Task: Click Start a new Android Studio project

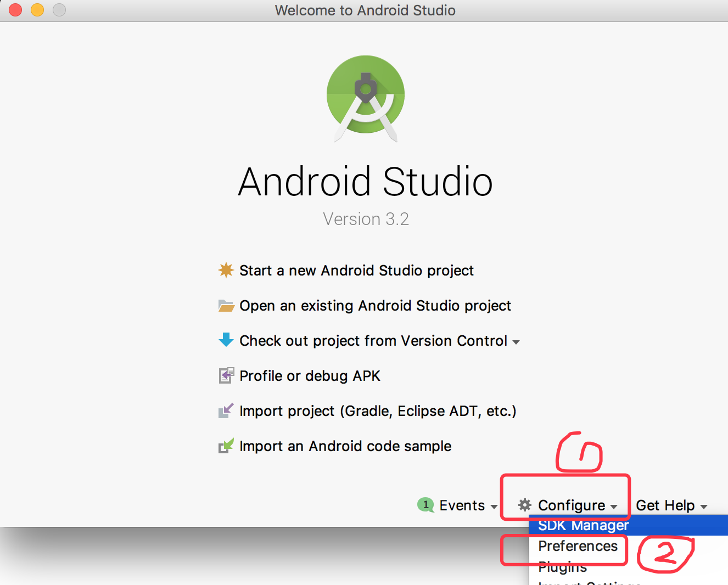Action: pyautogui.click(x=356, y=270)
